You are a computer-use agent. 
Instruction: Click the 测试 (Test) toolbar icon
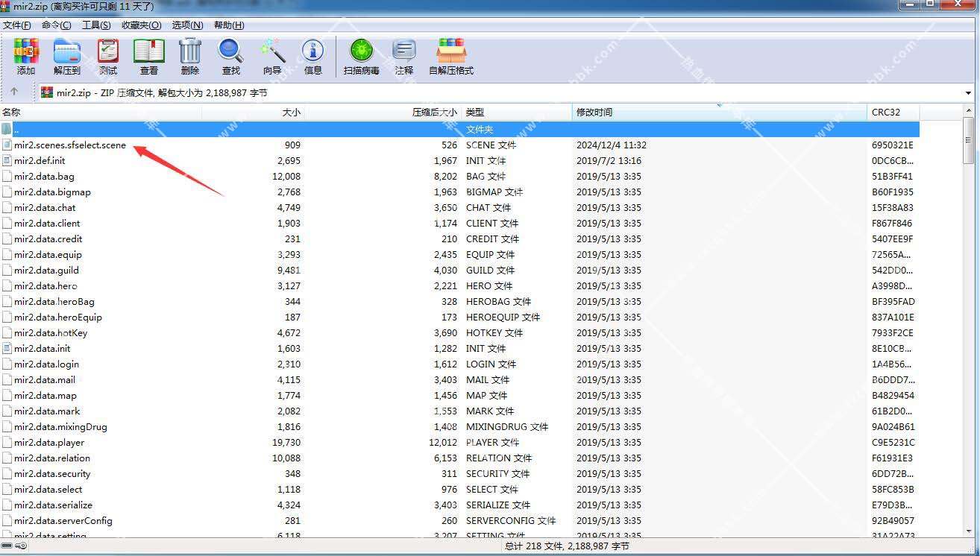[x=108, y=51]
